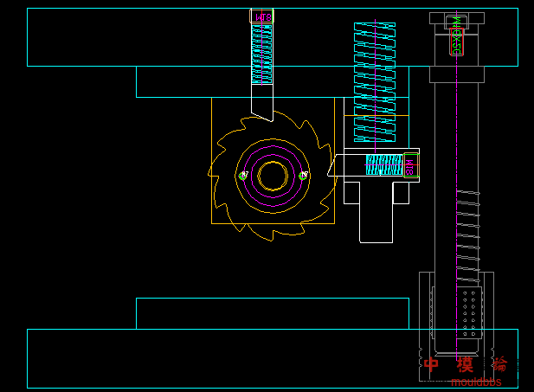Screen dimensions: 534x392
Task: Select the M18 label on the horizontal spring
Action: (410, 164)
